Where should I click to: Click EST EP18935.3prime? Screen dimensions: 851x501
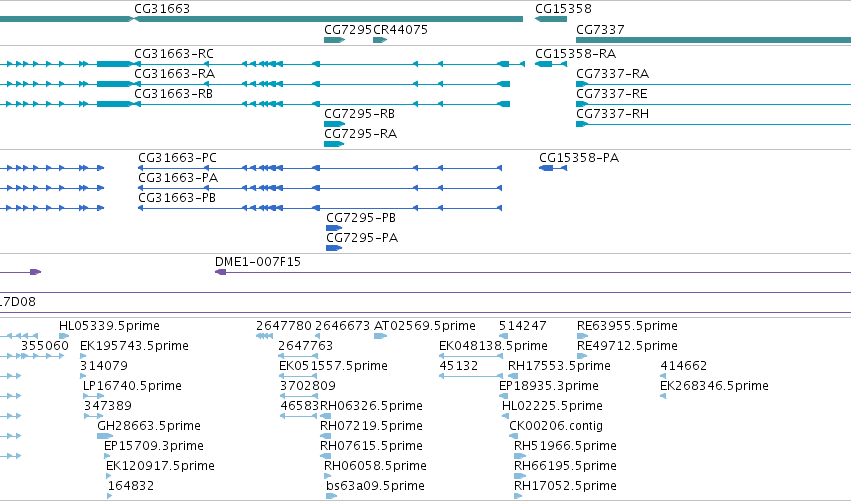pyautogui.click(x=549, y=386)
